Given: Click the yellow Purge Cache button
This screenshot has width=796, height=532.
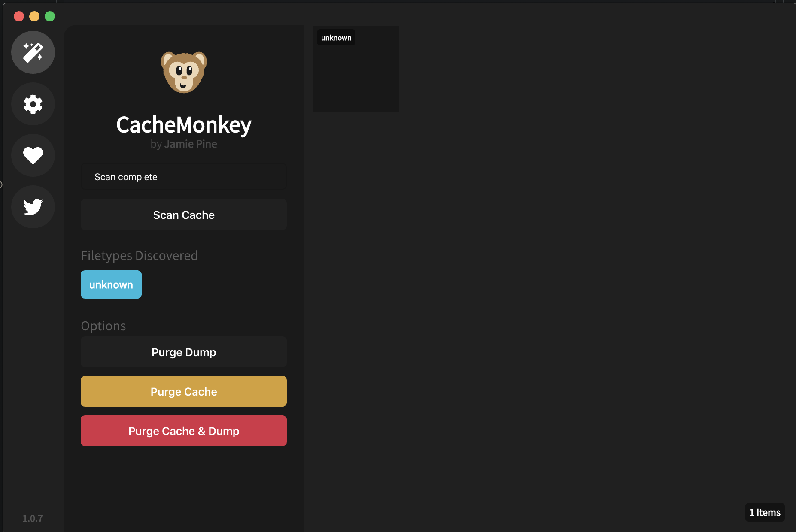Looking at the screenshot, I should click(x=184, y=391).
